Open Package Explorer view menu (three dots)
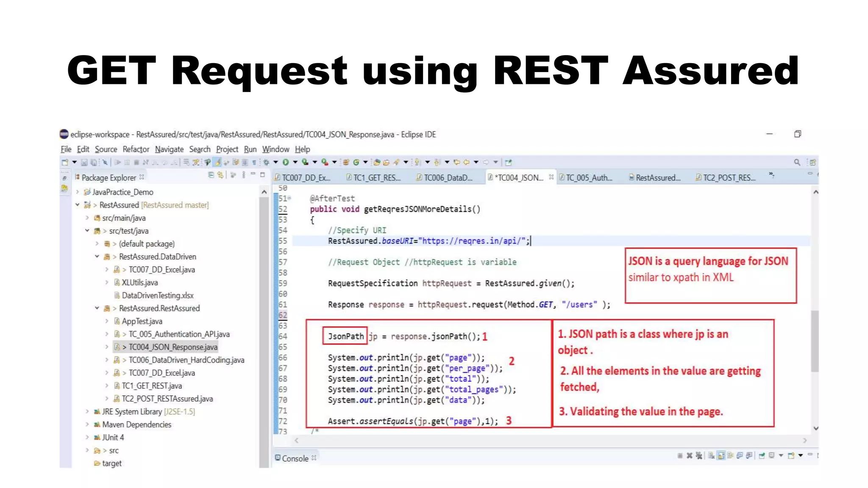This screenshot has width=868, height=488. (243, 175)
